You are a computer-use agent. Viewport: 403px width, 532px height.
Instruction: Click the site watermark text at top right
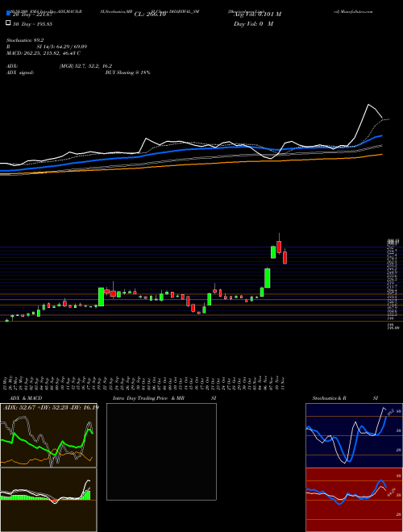tap(353, 11)
